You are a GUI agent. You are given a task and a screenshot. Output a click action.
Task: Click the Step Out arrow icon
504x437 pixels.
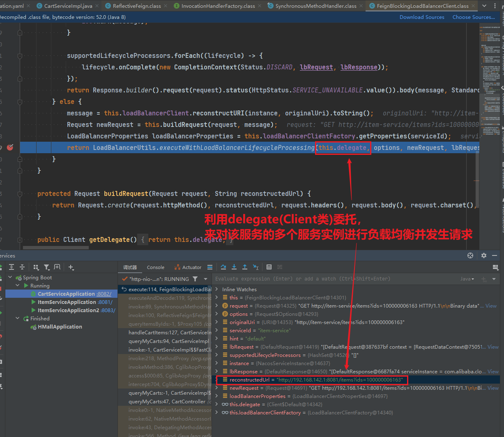point(245,267)
